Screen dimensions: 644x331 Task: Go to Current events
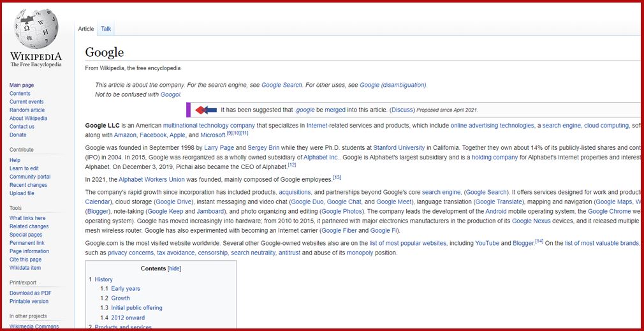(26, 101)
